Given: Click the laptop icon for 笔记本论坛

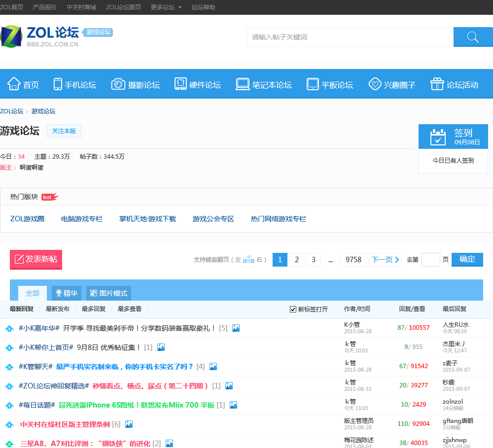Looking at the screenshot, I should (243, 84).
